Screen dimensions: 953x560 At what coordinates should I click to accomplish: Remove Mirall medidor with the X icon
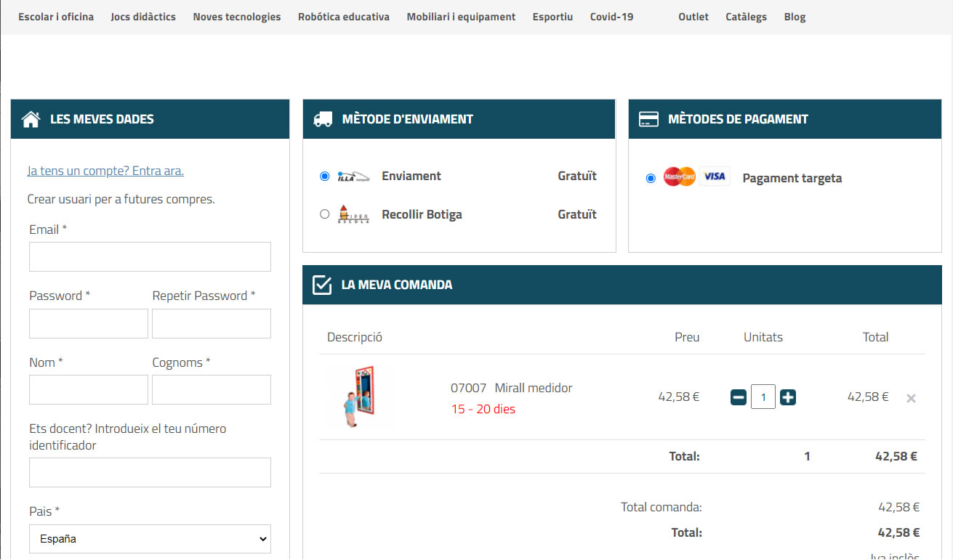point(911,398)
